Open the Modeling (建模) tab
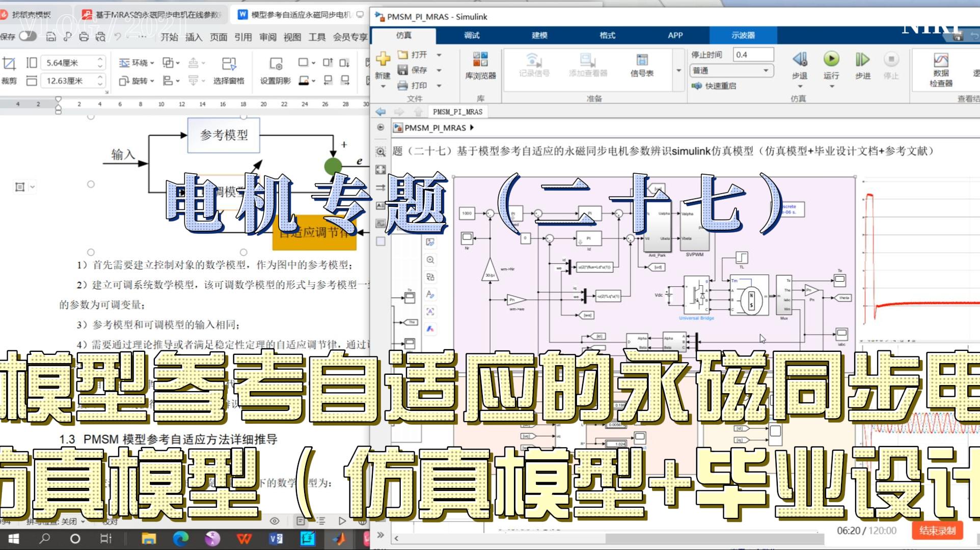Image resolution: width=980 pixels, height=550 pixels. point(539,35)
